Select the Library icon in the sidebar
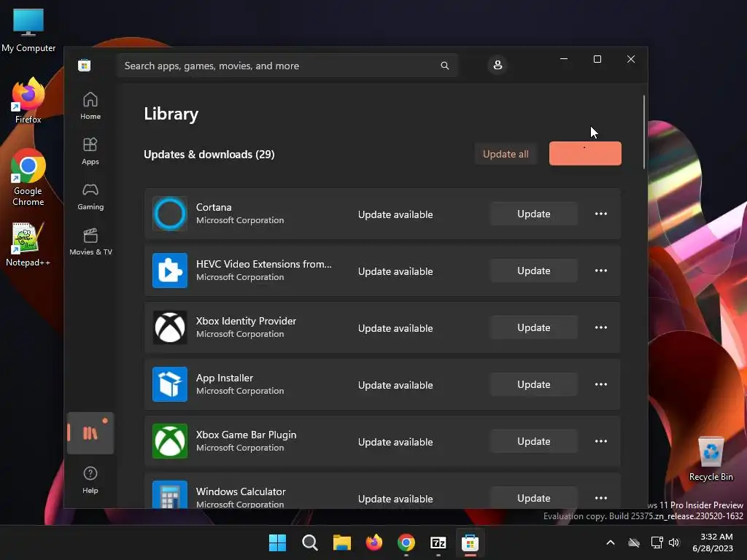 click(x=90, y=433)
